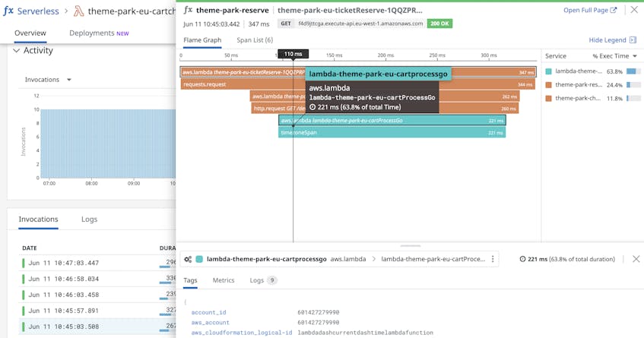The width and height of the screenshot is (644, 338).
Task: Click the lambda-theme-park-eu-cartProce breadcrumb resource
Action: [x=433, y=259]
